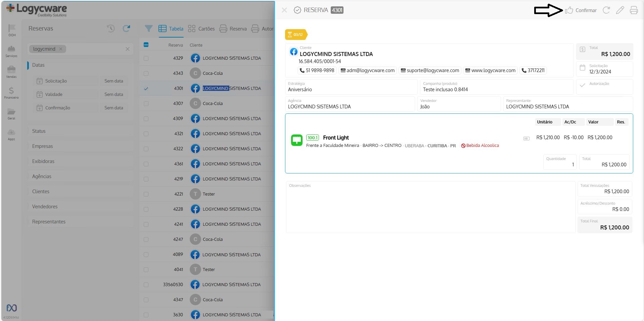Screen dimensions: 644x321
Task: Click the Autorização checkmark field
Action: (x=605, y=87)
